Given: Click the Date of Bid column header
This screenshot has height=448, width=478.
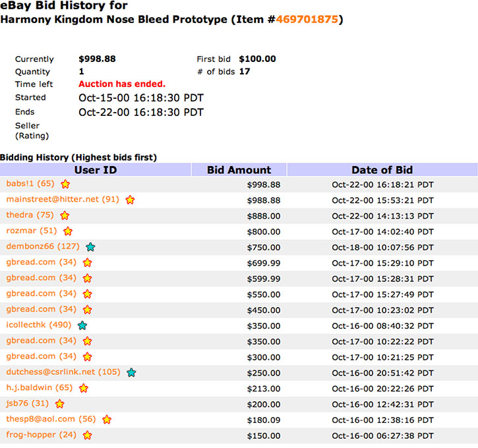Looking at the screenshot, I should pyautogui.click(x=382, y=170).
